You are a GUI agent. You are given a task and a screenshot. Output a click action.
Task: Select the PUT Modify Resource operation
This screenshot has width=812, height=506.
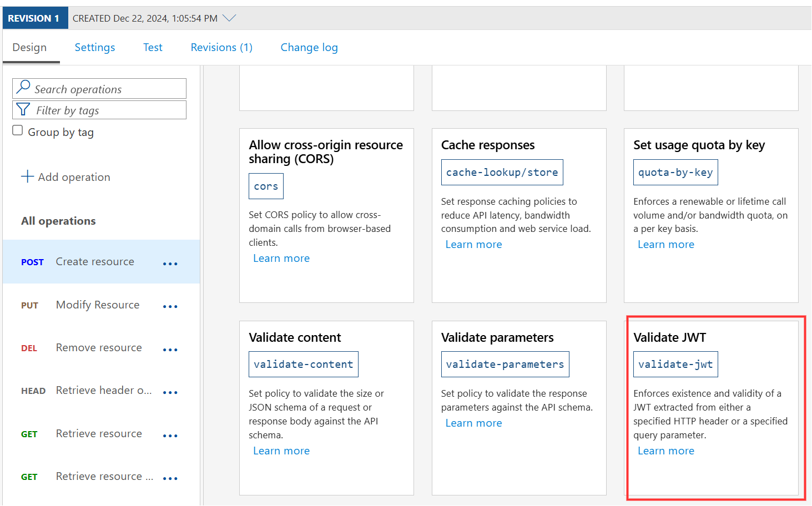click(x=97, y=305)
